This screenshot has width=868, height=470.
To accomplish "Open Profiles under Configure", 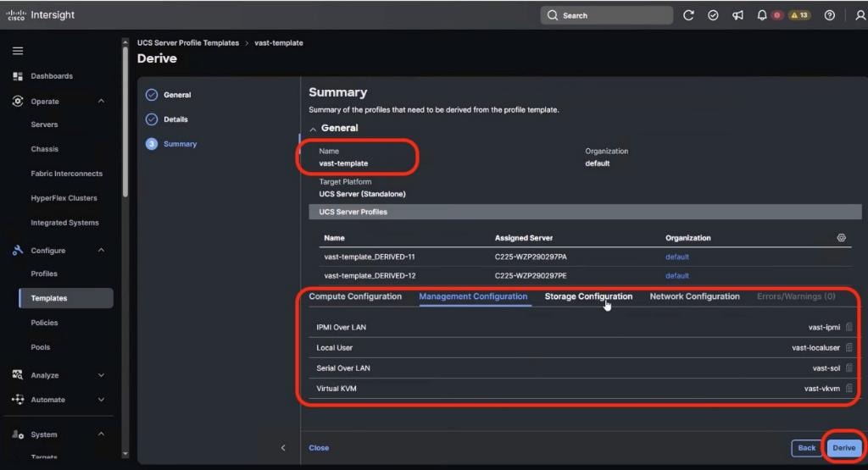I will click(44, 274).
